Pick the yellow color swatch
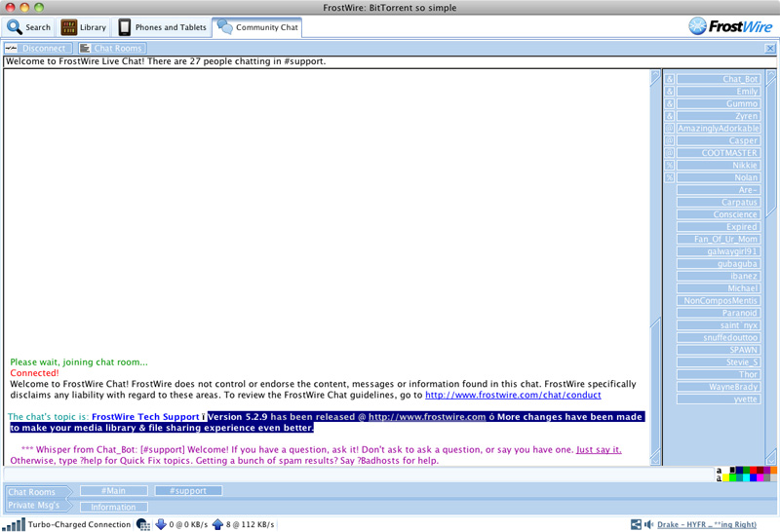The image size is (780, 532). point(725,477)
